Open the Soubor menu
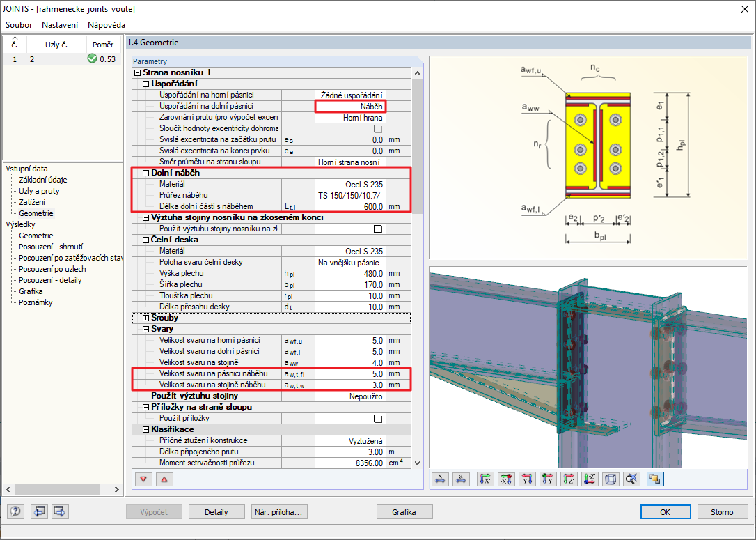The width and height of the screenshot is (756, 540). [x=19, y=24]
